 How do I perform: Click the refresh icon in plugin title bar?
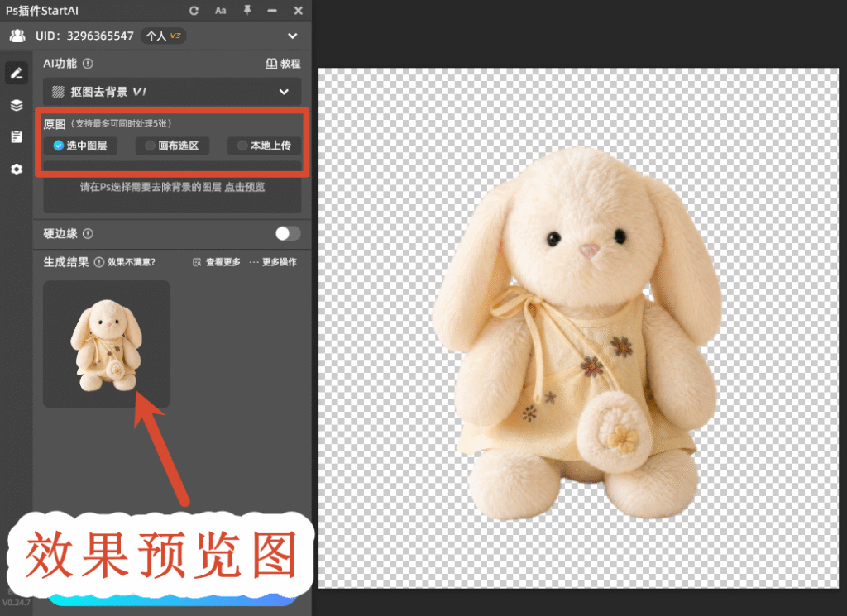[194, 10]
